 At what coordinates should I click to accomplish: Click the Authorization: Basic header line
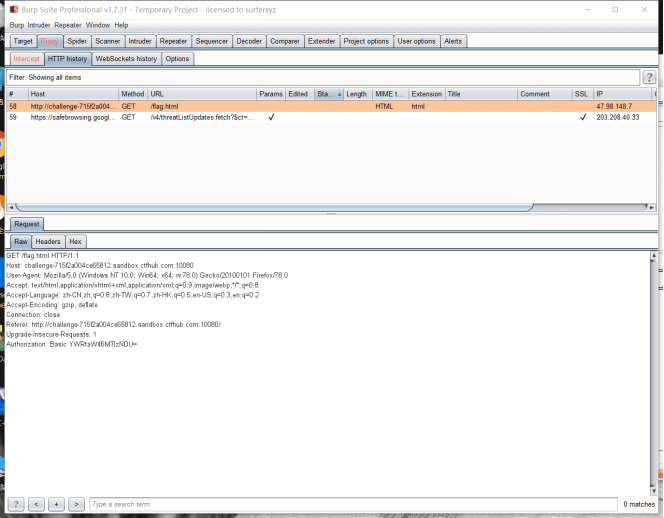point(72,344)
